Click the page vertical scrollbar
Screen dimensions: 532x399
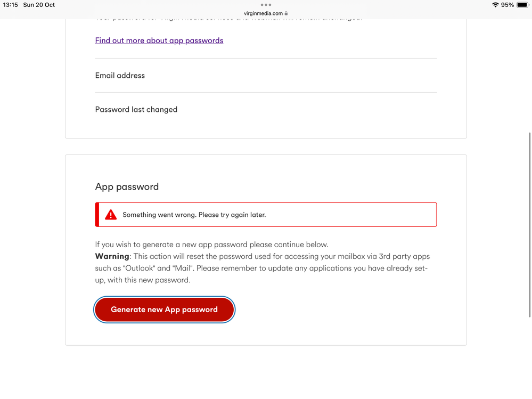pos(529,225)
